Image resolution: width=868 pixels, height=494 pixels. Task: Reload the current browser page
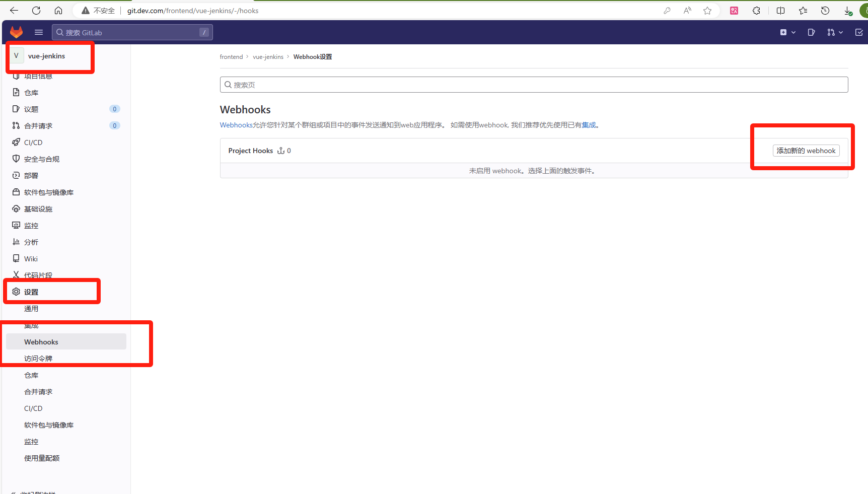click(36, 11)
